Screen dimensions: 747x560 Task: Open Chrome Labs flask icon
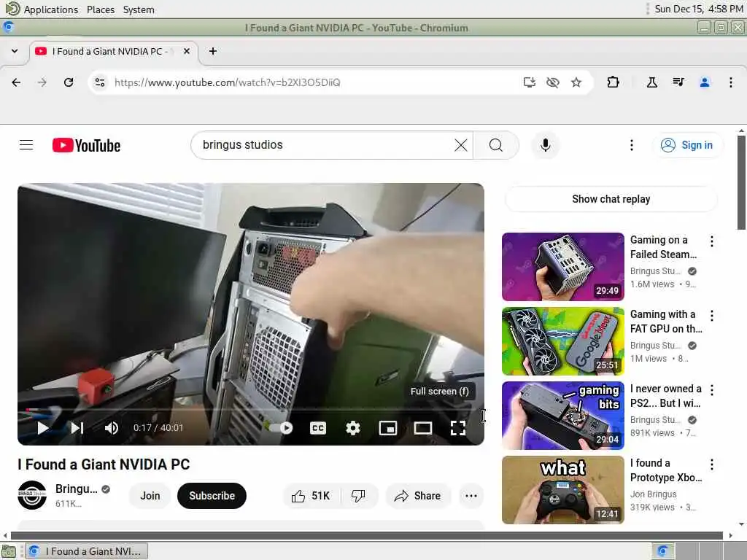pos(652,82)
